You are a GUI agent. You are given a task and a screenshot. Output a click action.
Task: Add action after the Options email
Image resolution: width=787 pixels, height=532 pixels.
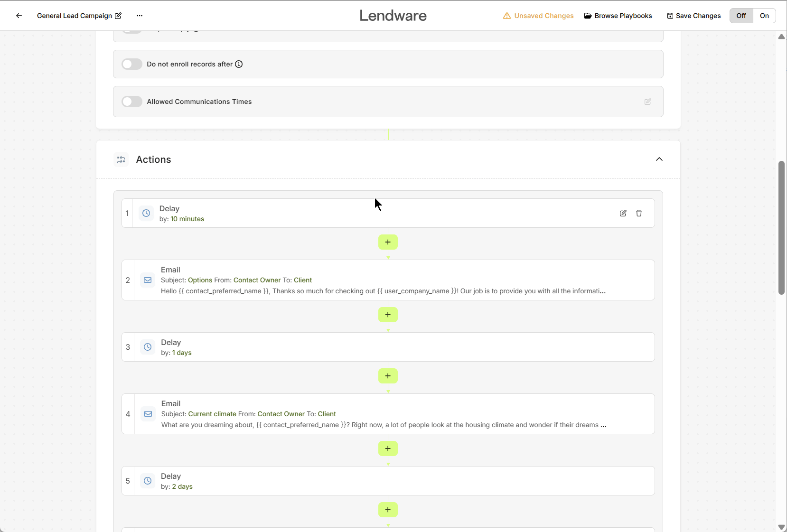pyautogui.click(x=388, y=315)
